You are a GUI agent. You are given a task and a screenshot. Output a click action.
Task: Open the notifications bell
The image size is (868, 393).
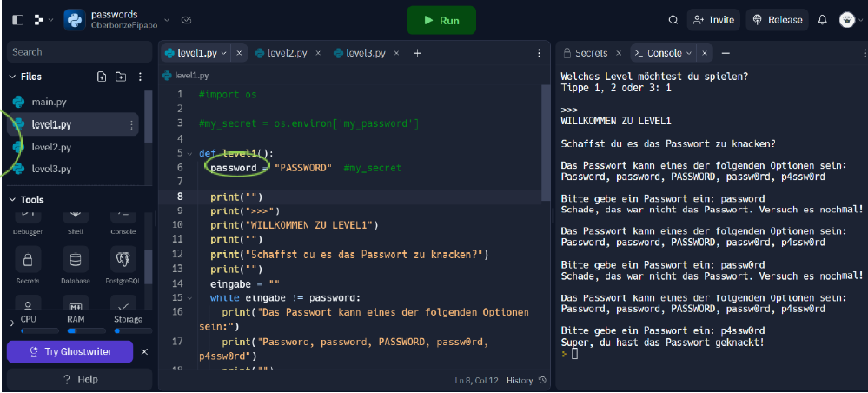pyautogui.click(x=822, y=20)
